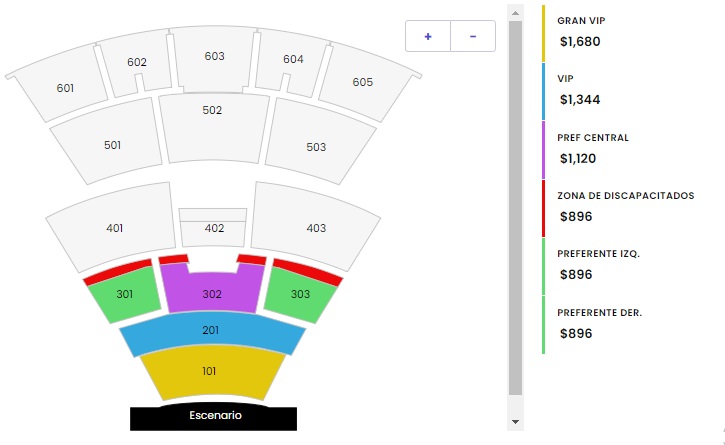Image resolution: width=725 pixels, height=445 pixels.
Task: Select yellow section 101 on map
Action: pos(212,372)
